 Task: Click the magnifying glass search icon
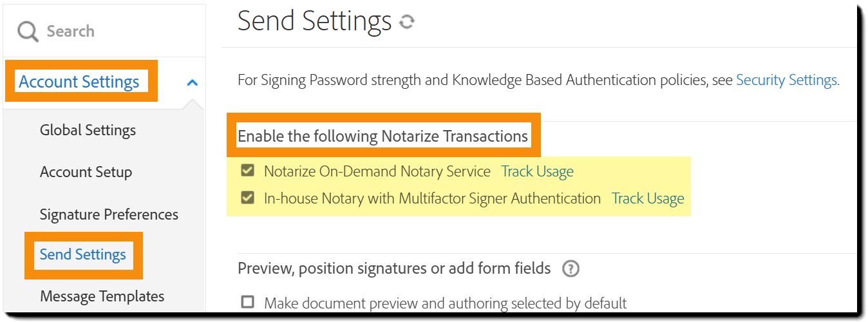pyautogui.click(x=28, y=31)
